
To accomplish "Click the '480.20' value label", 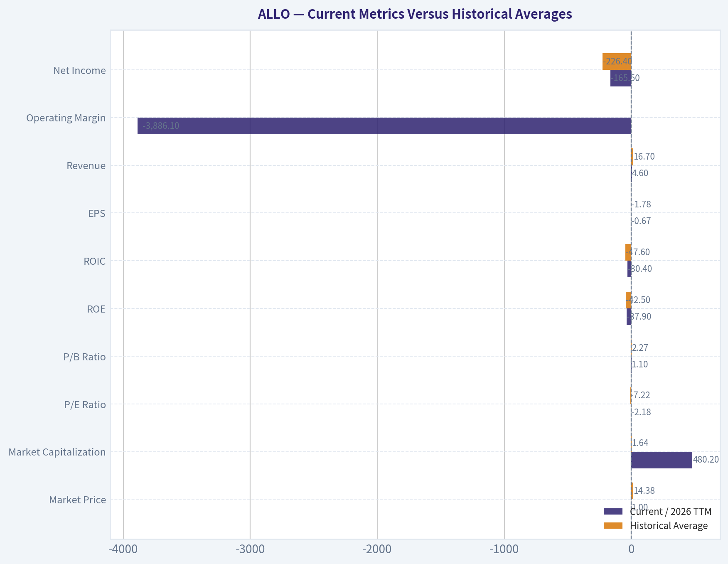I will coord(706,460).
